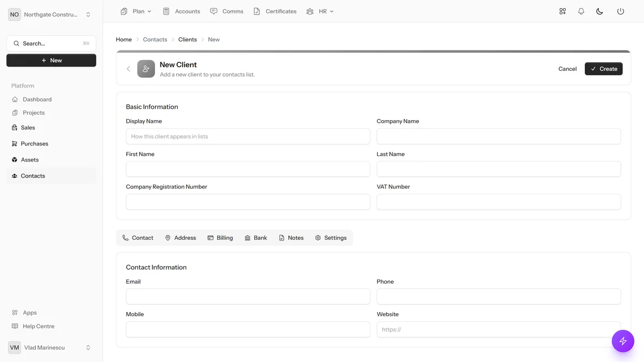
Task: Select Contacts in sidebar
Action: click(51, 176)
